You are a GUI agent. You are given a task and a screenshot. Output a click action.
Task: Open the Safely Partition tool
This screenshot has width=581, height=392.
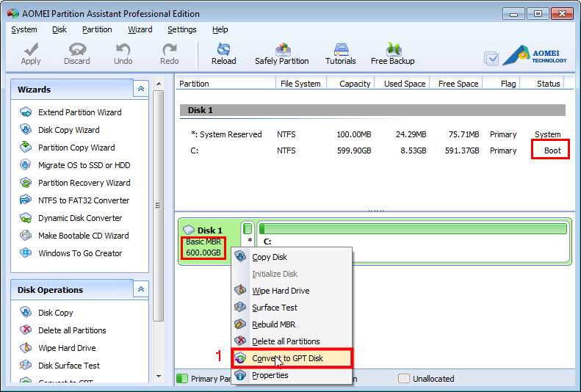(281, 54)
